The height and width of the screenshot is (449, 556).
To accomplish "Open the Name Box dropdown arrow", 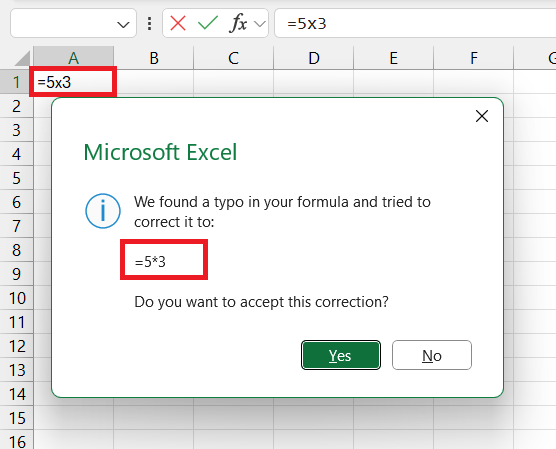I will (123, 24).
